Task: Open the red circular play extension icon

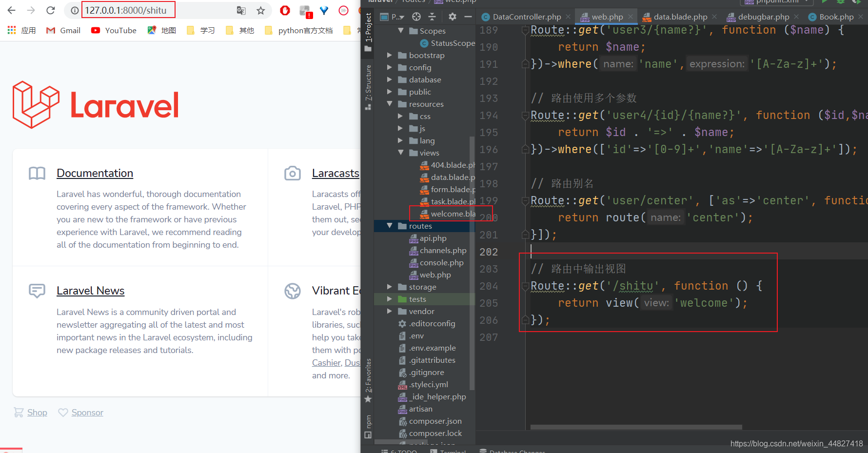Action: [x=344, y=10]
